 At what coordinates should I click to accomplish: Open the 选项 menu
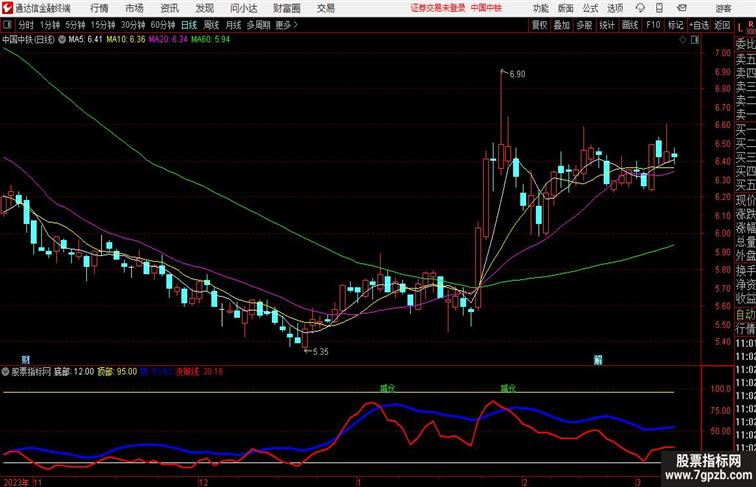[615, 8]
